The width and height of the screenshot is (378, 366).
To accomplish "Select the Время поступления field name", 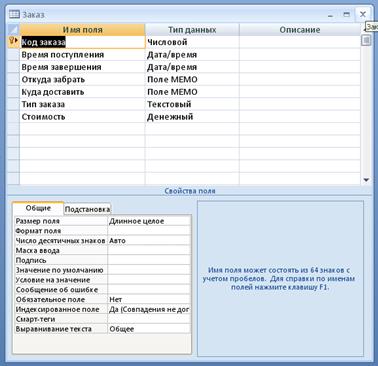I will 82,55.
